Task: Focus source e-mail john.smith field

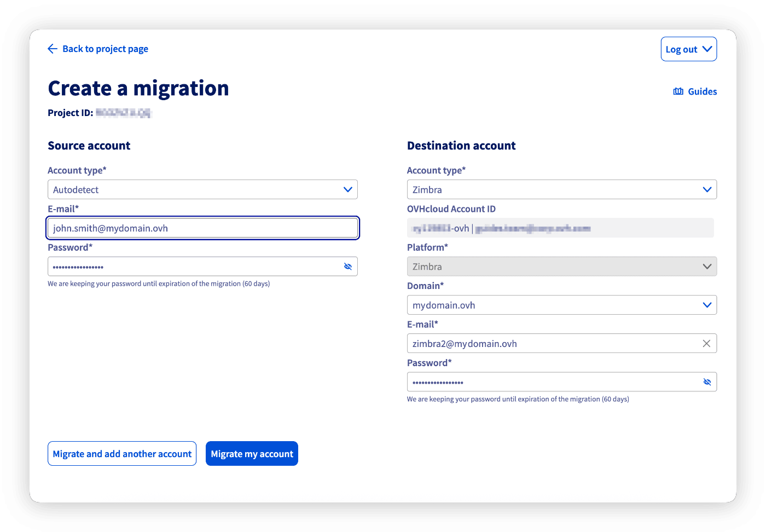Action: (x=202, y=228)
